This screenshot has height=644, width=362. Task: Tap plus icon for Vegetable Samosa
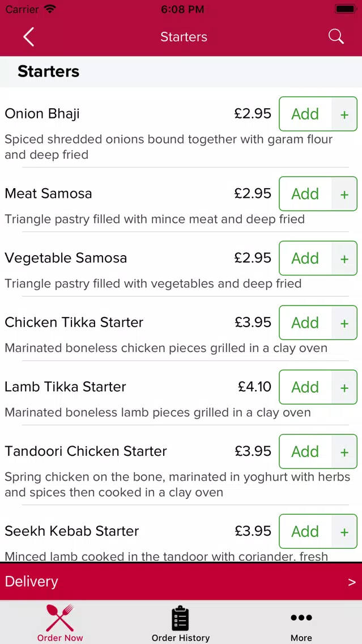coord(344,259)
